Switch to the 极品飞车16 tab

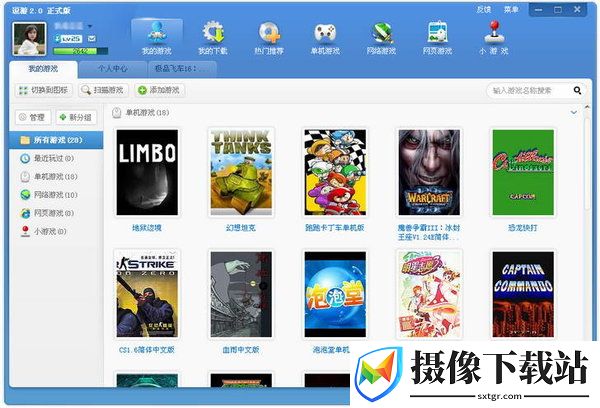182,69
